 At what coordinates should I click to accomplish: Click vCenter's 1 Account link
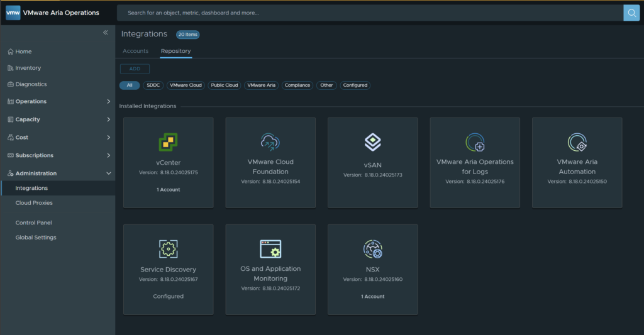pos(169,190)
